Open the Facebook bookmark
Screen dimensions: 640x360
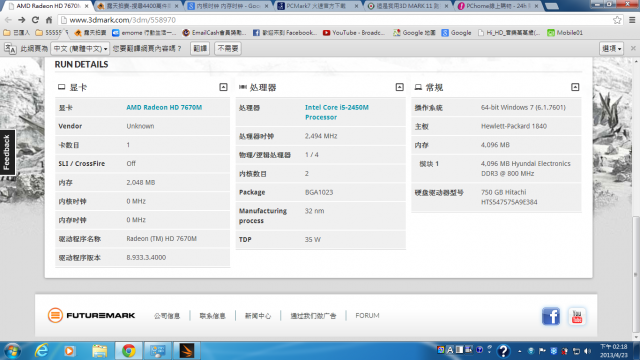(x=284, y=33)
